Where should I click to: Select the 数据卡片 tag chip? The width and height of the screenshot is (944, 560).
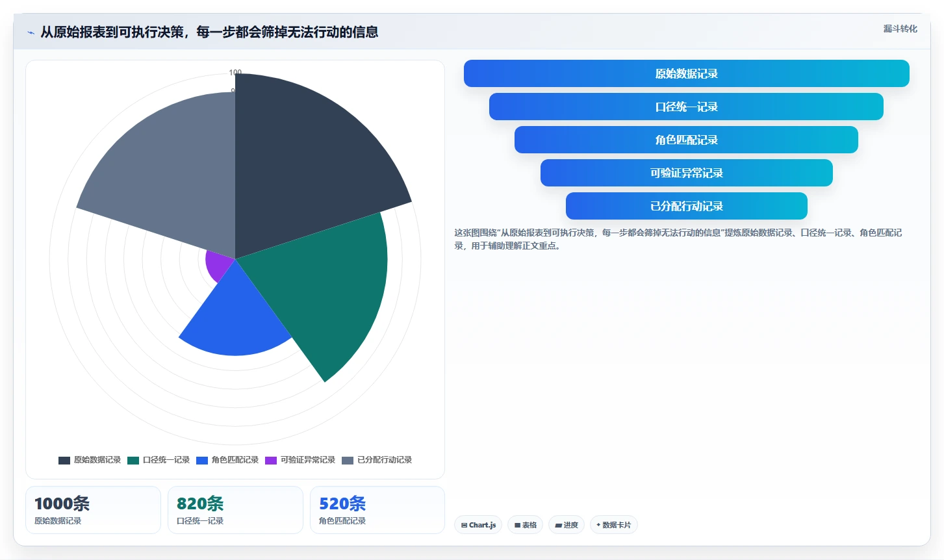(614, 525)
